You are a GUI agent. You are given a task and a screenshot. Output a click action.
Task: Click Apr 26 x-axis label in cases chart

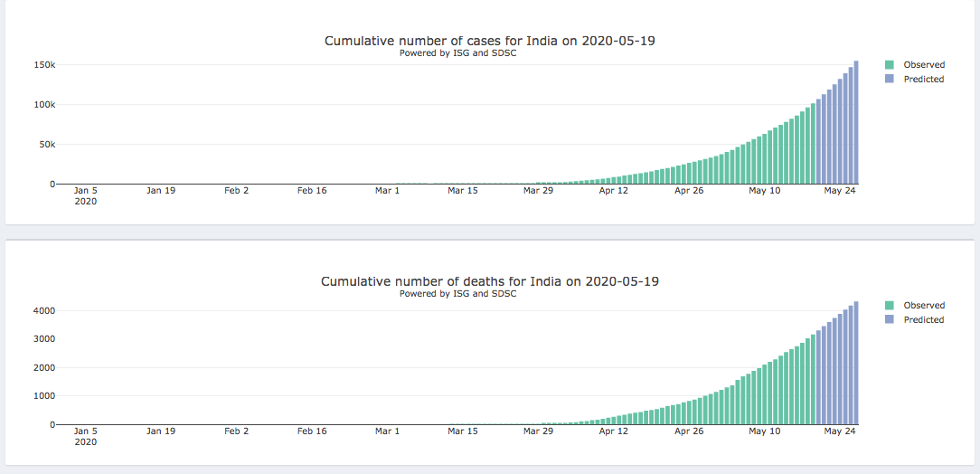click(x=689, y=191)
